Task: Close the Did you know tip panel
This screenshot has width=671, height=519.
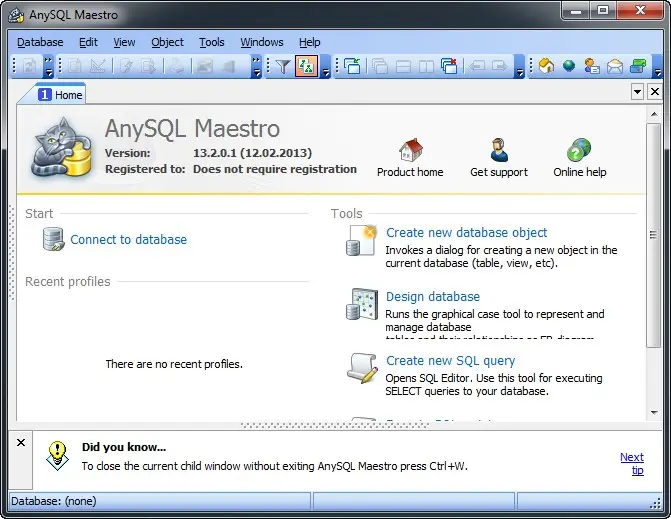Action: click(x=21, y=442)
